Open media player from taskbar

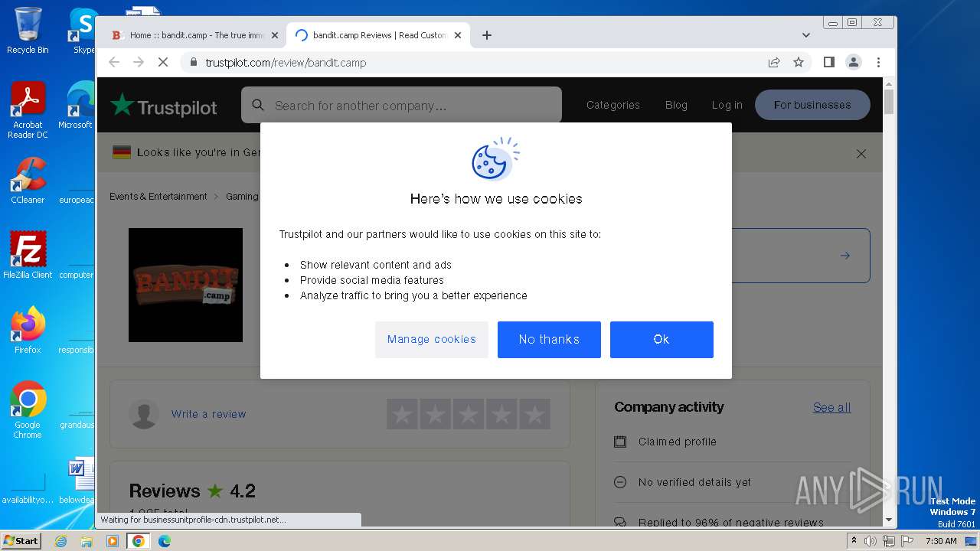(113, 541)
